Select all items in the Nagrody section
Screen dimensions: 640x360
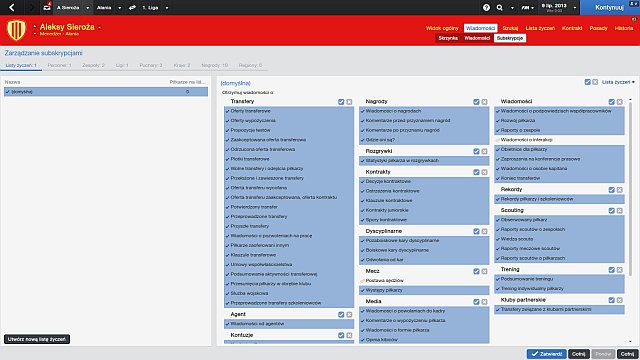click(476, 102)
